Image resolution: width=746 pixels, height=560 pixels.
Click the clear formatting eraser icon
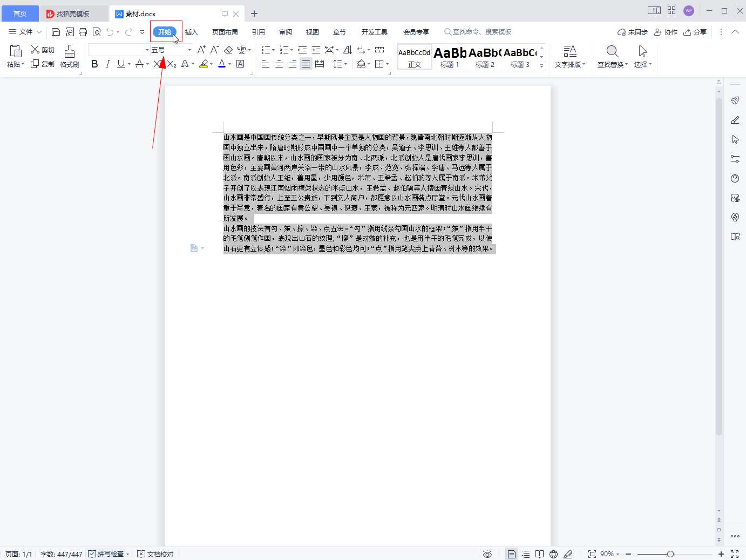point(228,50)
